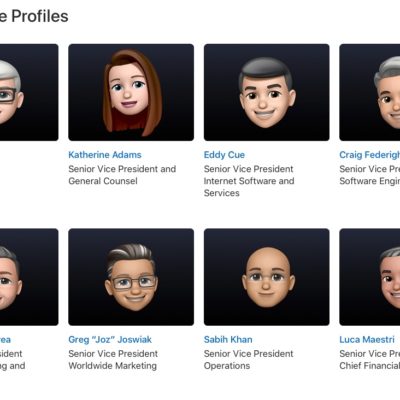400x400 pixels.
Task: Click "Senior Vice President and General Counsel" text
Action: click(x=122, y=175)
